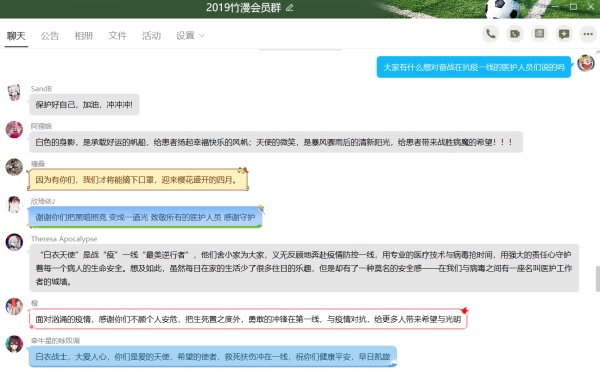This screenshot has height=372, width=600.
Task: Open your own avatar beside the blue message
Action: click(586, 63)
